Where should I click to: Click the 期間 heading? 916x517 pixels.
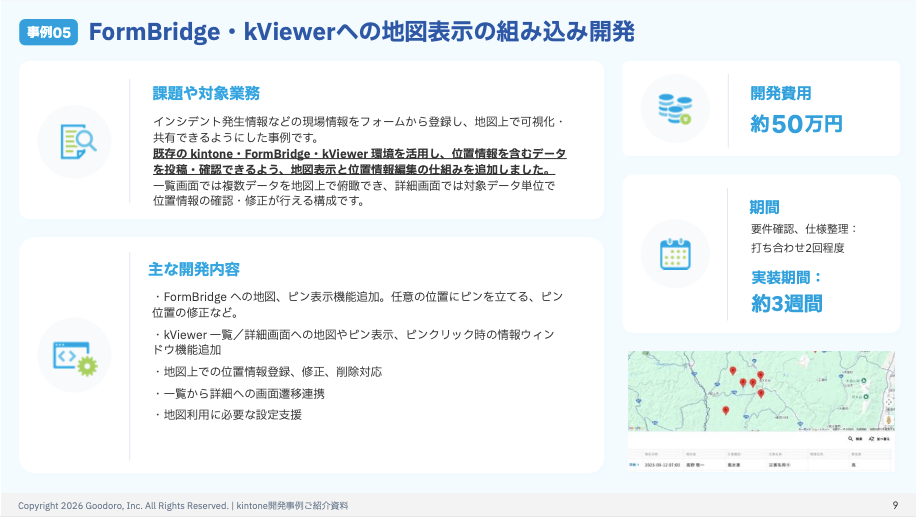point(764,207)
